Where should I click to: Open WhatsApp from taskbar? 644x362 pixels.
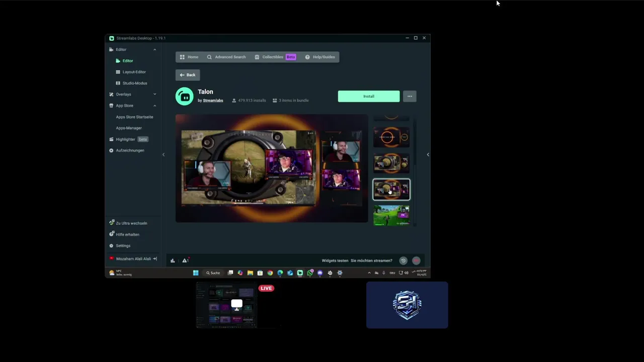[310, 273]
